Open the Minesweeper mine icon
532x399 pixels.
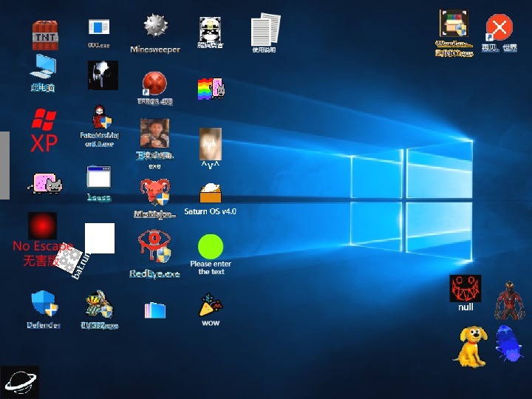click(155, 25)
